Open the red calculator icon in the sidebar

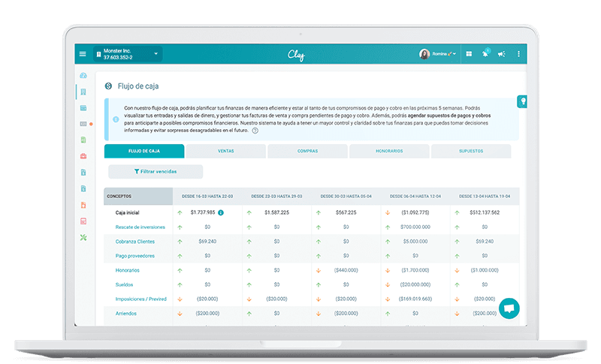pyautogui.click(x=83, y=221)
